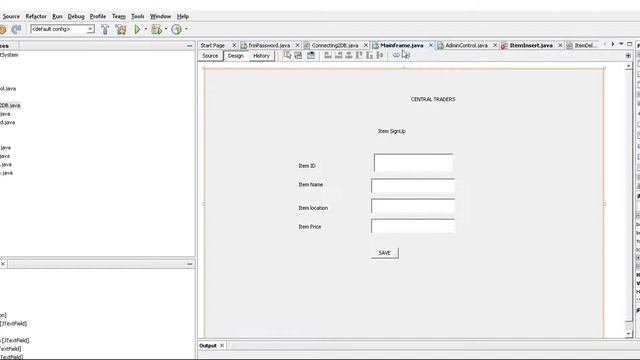Switch to the Start Page tab
Screen dimensions: 640x360
[x=213, y=45]
